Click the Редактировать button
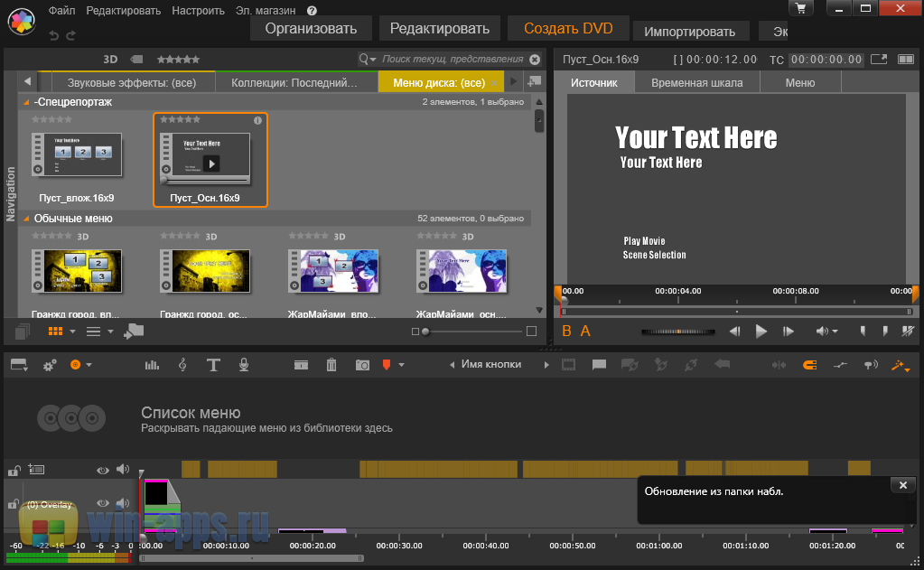This screenshot has width=924, height=570. [x=439, y=29]
